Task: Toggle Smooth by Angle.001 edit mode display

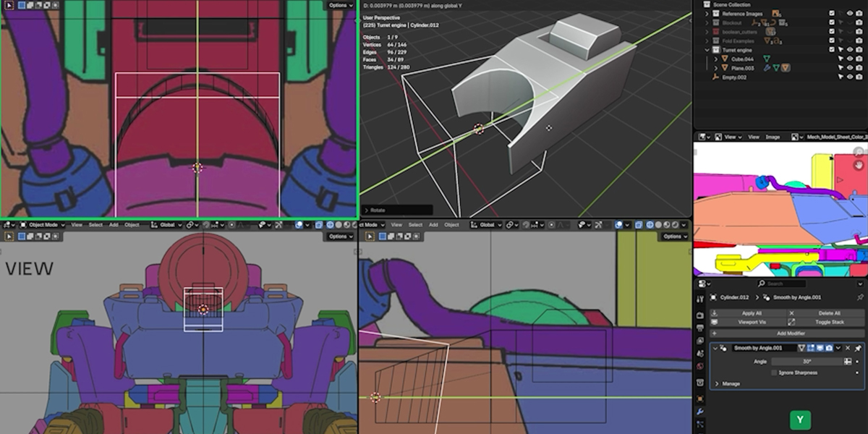Action: (x=810, y=348)
